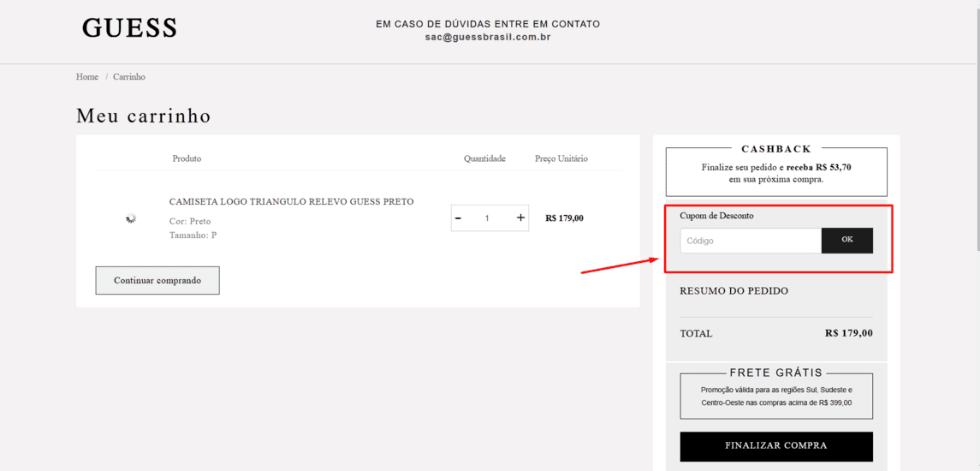Image resolution: width=980 pixels, height=471 pixels.
Task: Click the Carrinho breadcrumb
Action: [129, 76]
